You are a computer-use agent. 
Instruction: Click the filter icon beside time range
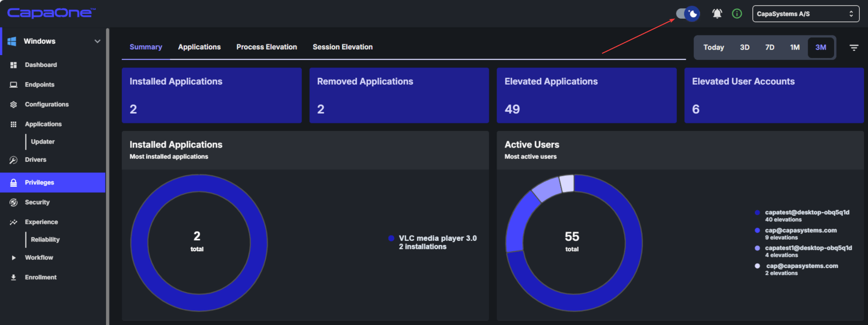pos(854,48)
